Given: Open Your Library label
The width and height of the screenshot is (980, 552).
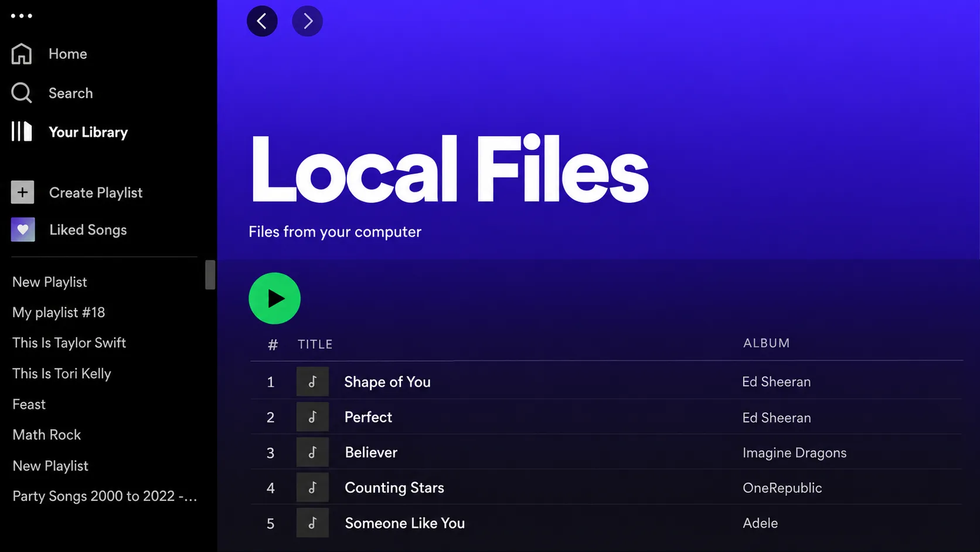Looking at the screenshot, I should click(89, 132).
